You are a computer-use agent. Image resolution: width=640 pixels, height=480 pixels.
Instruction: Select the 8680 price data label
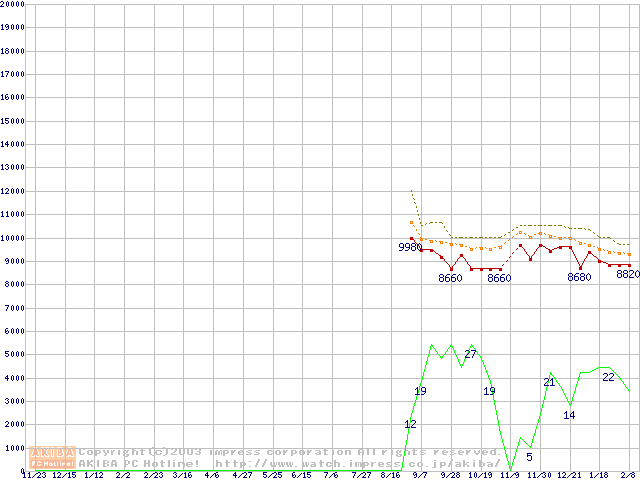[x=579, y=277]
